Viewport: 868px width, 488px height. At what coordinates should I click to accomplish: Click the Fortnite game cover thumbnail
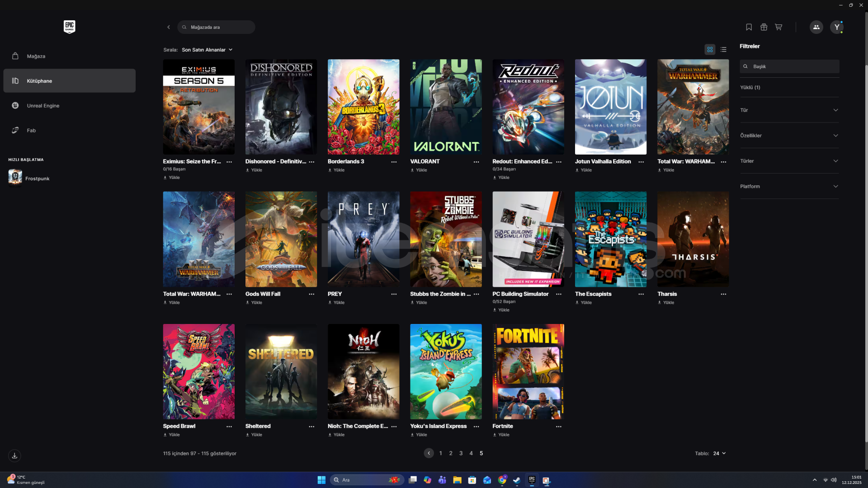(x=528, y=371)
